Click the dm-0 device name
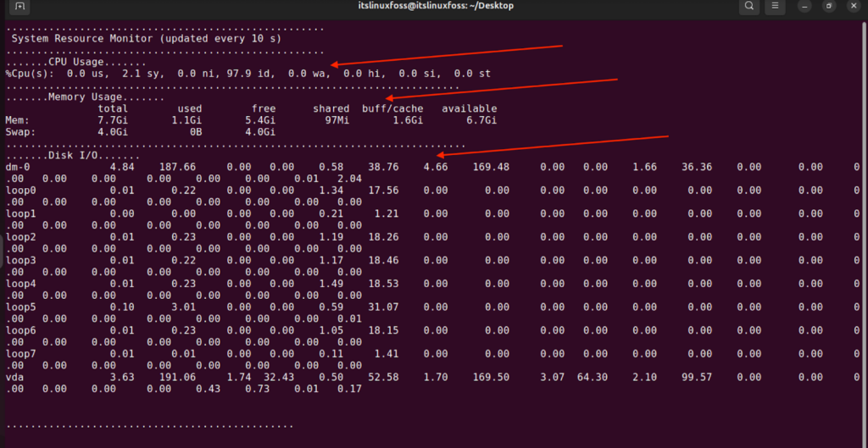Image resolution: width=868 pixels, height=448 pixels. [x=18, y=168]
